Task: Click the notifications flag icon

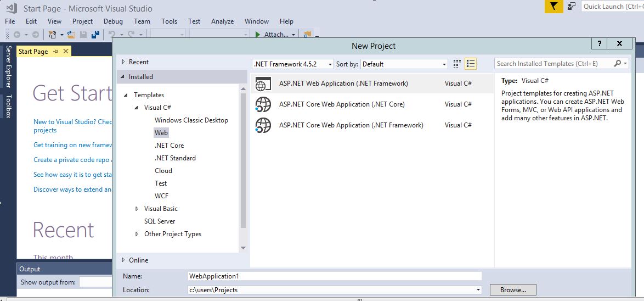Action: [x=553, y=6]
